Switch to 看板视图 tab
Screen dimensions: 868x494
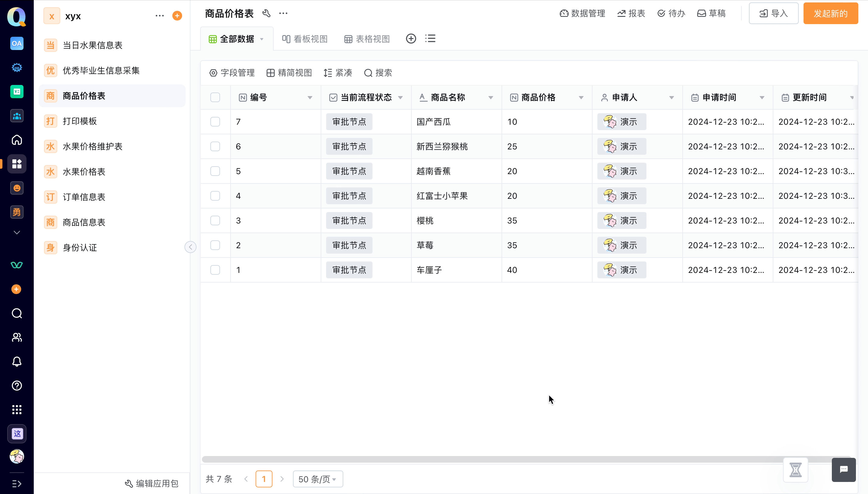click(x=304, y=39)
